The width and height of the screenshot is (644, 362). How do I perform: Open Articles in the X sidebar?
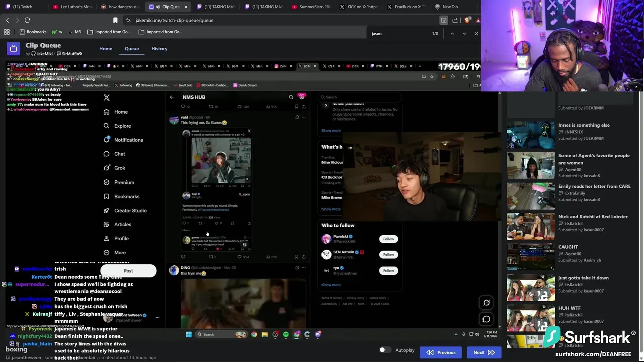[117, 224]
